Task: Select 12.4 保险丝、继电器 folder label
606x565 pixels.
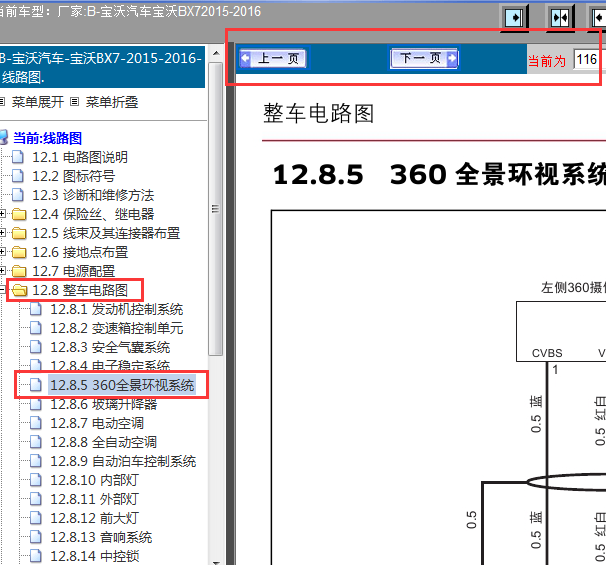Action: click(93, 214)
